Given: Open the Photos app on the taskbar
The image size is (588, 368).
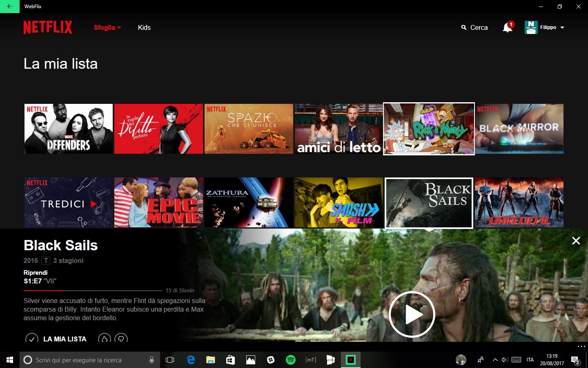Looking at the screenshot, I should 250,360.
